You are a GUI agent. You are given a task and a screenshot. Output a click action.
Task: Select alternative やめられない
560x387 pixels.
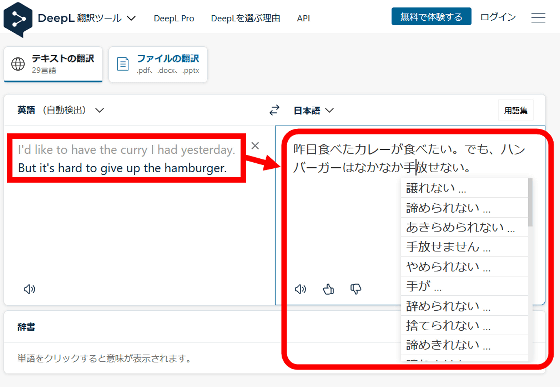pyautogui.click(x=464, y=266)
